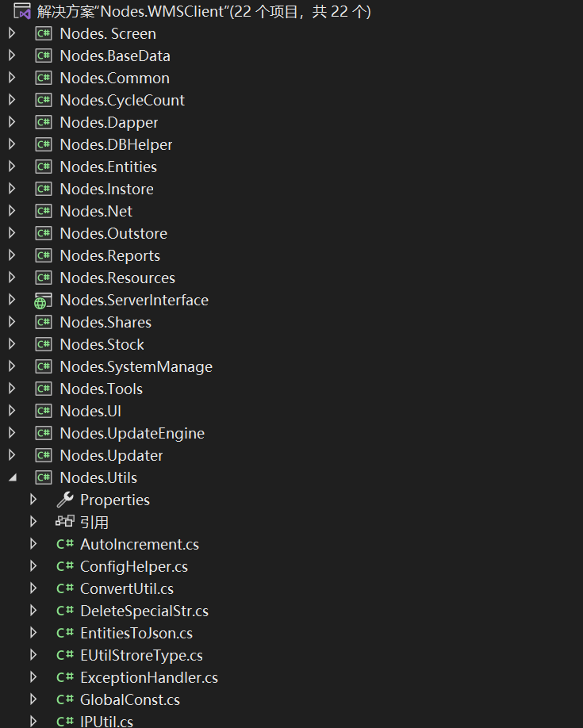Image resolution: width=583 pixels, height=728 pixels.
Task: Select the DeleteSpecialStr.cs file
Action: (144, 611)
